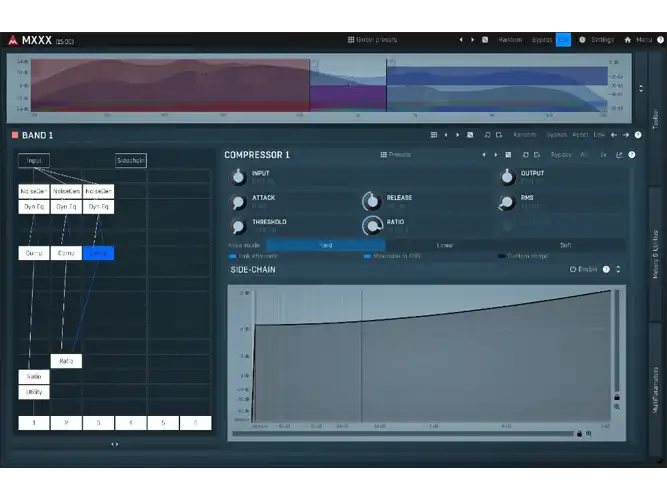Toggle the global Bypass in top bar
The height and width of the screenshot is (500, 667).
coord(542,40)
